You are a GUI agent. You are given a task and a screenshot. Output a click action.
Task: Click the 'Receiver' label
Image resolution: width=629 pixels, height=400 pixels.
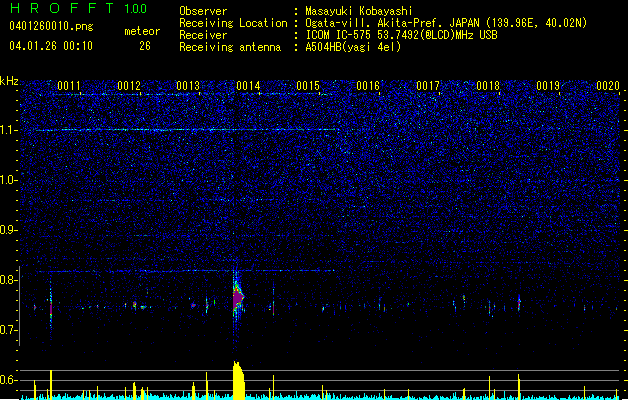point(203,35)
